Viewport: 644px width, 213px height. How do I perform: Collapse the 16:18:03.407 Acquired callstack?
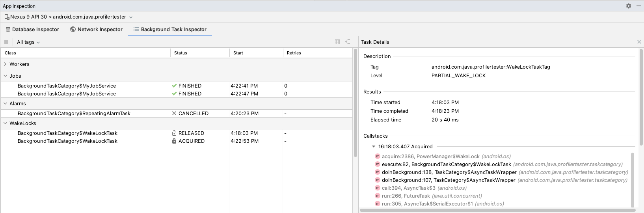pyautogui.click(x=374, y=146)
